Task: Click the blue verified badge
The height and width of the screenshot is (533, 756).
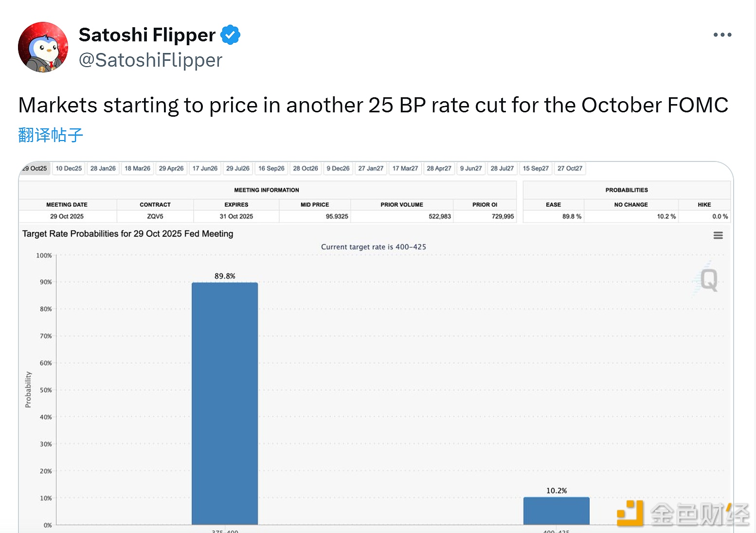Action: click(230, 35)
